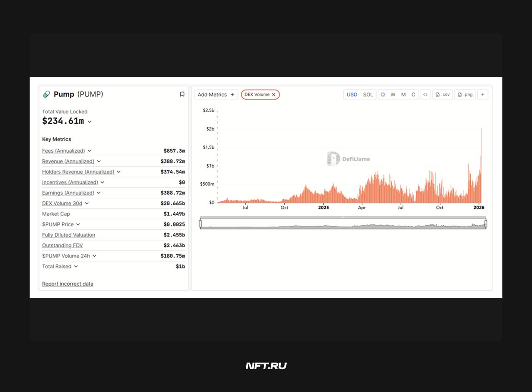The image size is (532, 392).
Task: Expand the Total Value Locked chevron
Action: 90,122
